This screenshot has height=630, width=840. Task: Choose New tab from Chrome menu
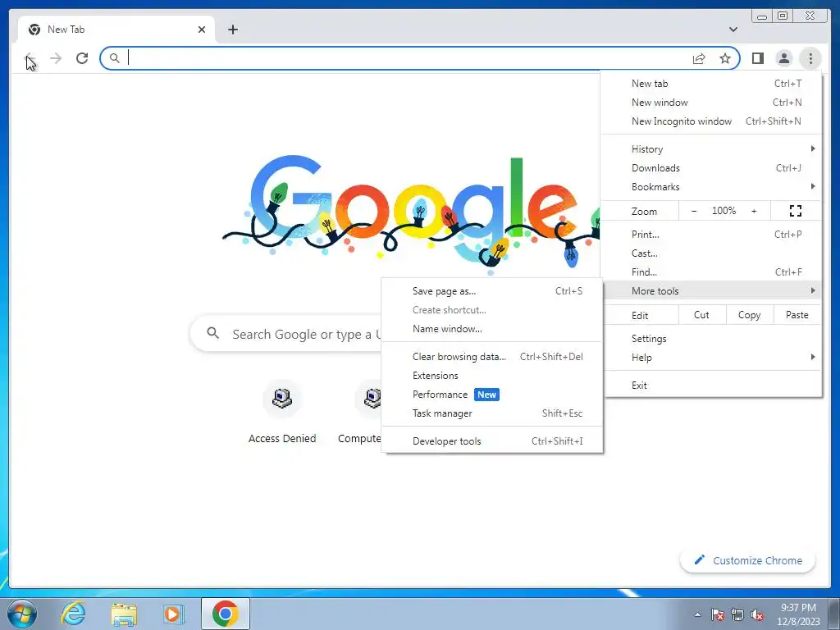click(x=711, y=83)
